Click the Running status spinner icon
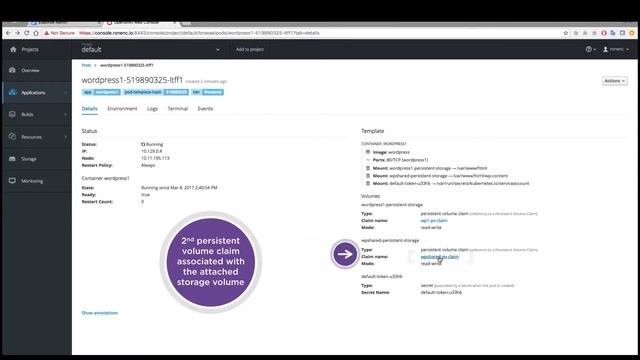 (x=143, y=144)
